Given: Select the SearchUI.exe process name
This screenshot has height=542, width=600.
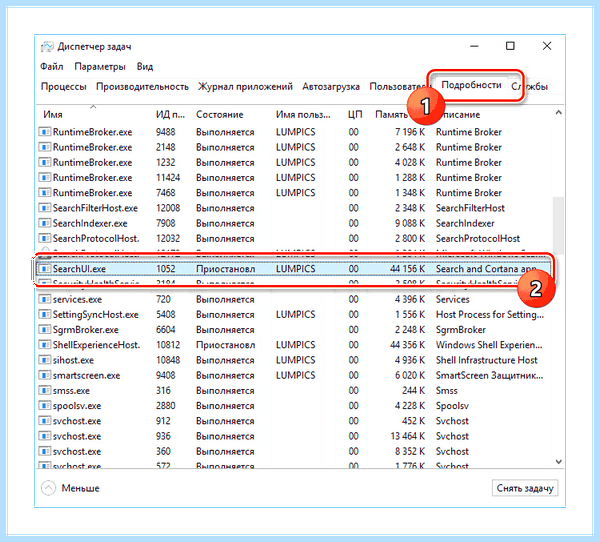Looking at the screenshot, I should [79, 269].
